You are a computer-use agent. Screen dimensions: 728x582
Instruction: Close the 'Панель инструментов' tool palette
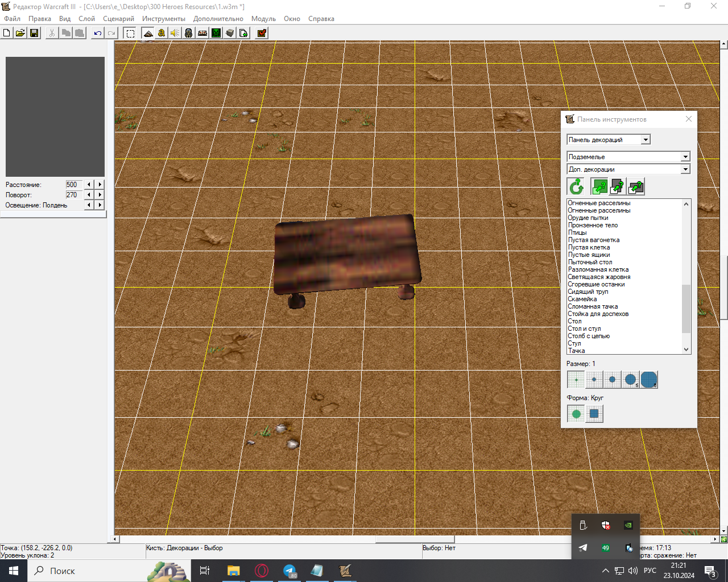click(689, 119)
